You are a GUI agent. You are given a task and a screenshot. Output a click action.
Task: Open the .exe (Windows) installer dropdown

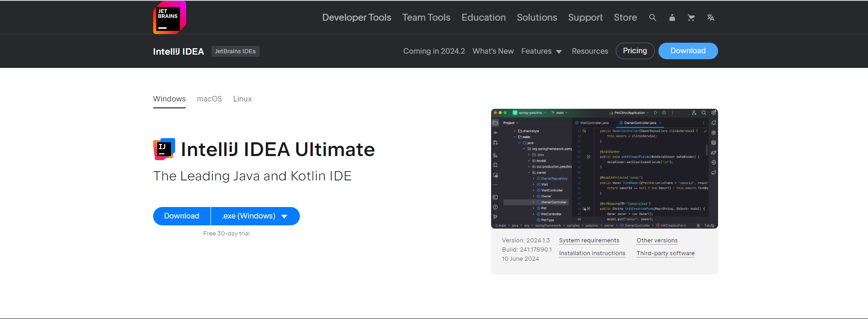255,216
